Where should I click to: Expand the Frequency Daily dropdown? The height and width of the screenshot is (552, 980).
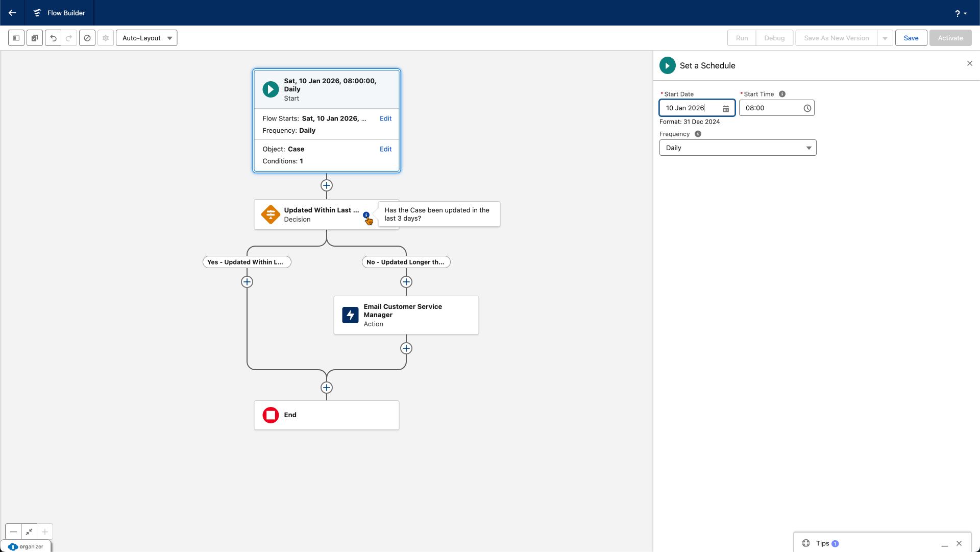pyautogui.click(x=738, y=148)
